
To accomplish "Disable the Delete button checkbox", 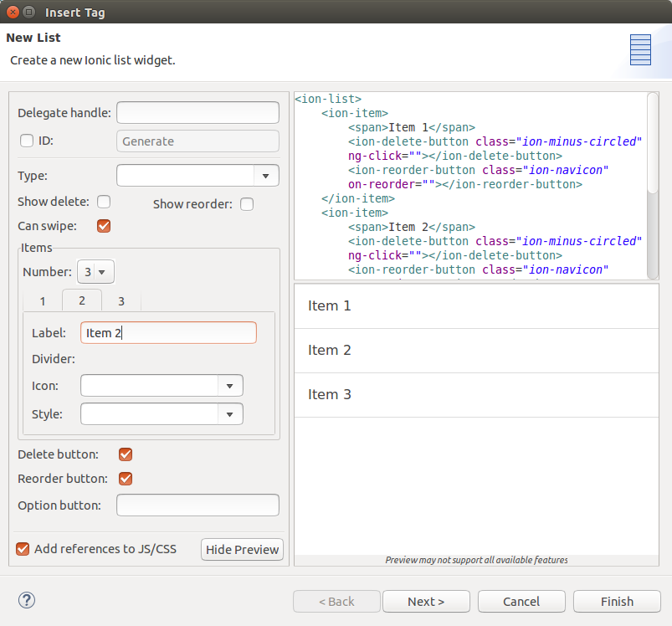I will pyautogui.click(x=126, y=454).
